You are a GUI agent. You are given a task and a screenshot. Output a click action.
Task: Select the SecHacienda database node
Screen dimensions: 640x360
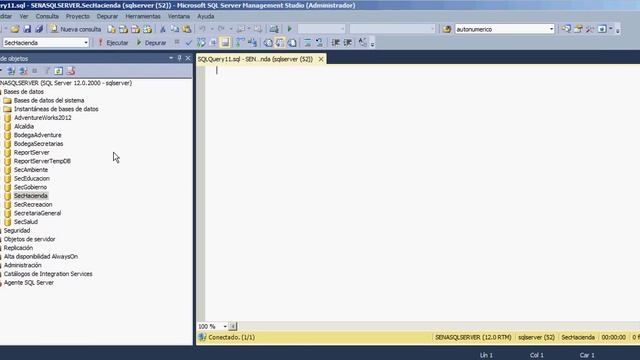[31, 196]
